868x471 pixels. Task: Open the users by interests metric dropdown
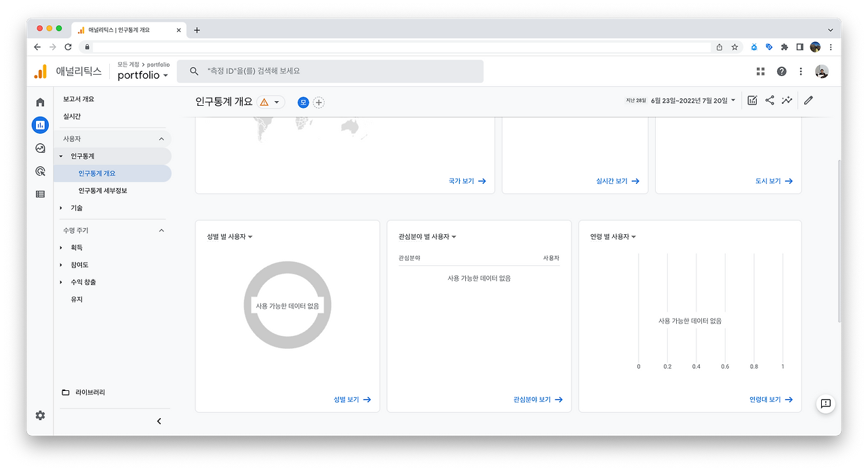coord(427,237)
